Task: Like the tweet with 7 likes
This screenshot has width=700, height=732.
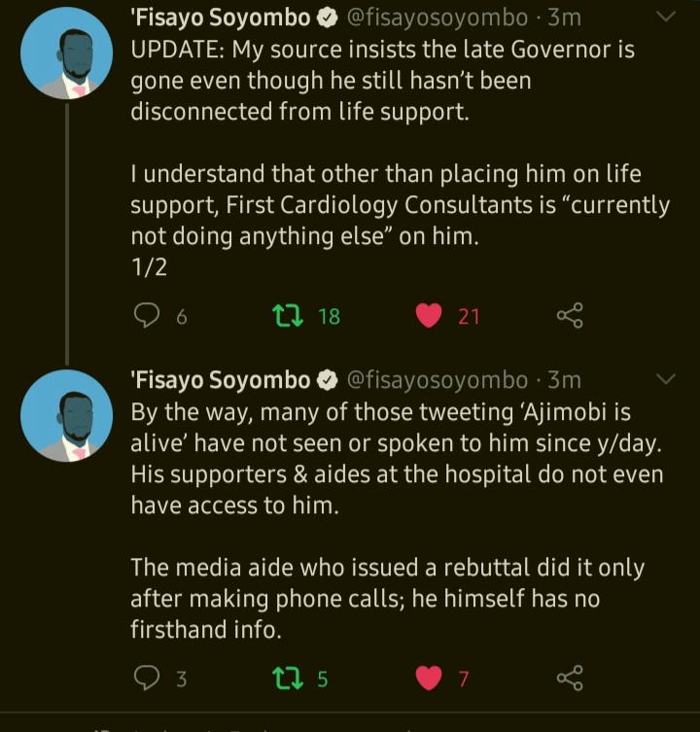Action: 429,679
